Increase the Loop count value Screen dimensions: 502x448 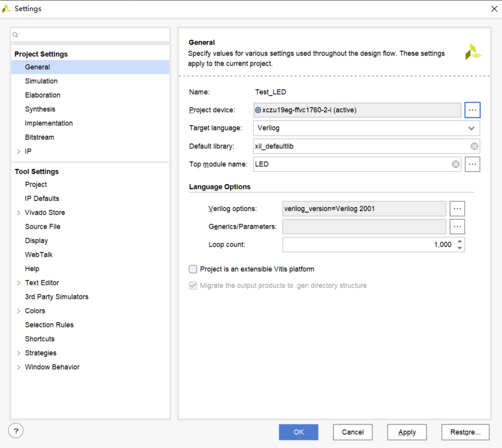pyautogui.click(x=460, y=242)
